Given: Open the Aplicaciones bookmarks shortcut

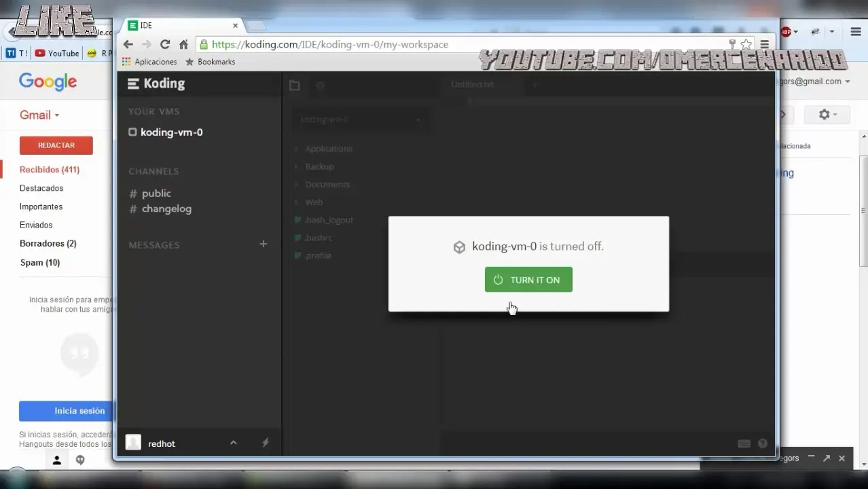Looking at the screenshot, I should click(149, 62).
